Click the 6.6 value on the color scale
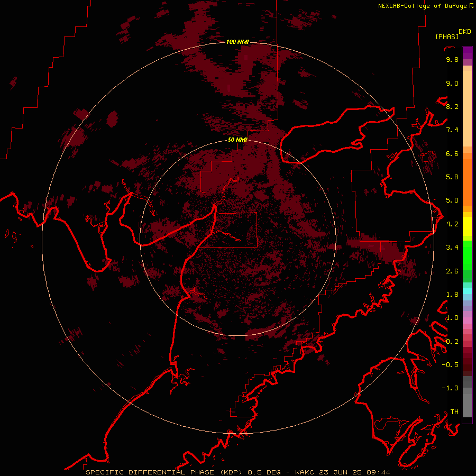 [452, 153]
